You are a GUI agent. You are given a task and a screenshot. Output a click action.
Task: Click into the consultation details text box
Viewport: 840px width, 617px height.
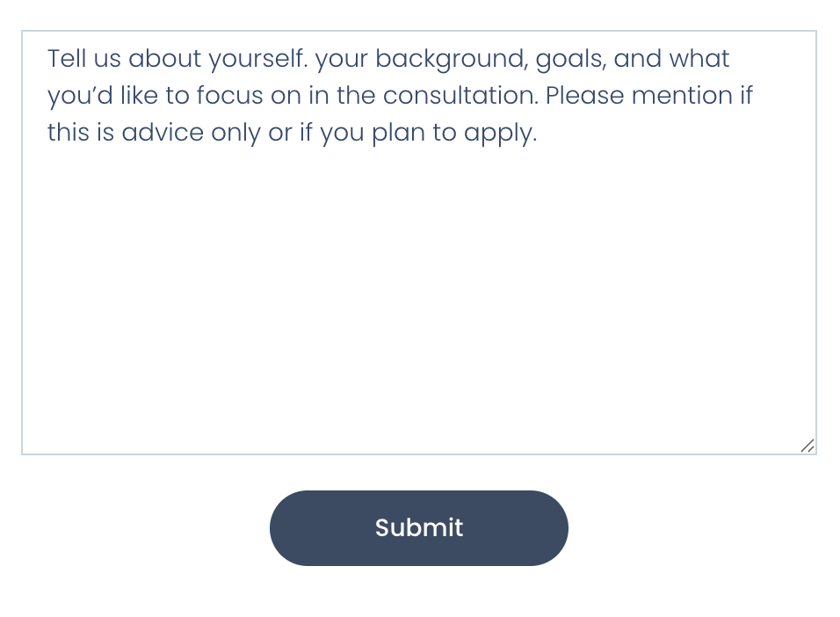click(x=418, y=264)
